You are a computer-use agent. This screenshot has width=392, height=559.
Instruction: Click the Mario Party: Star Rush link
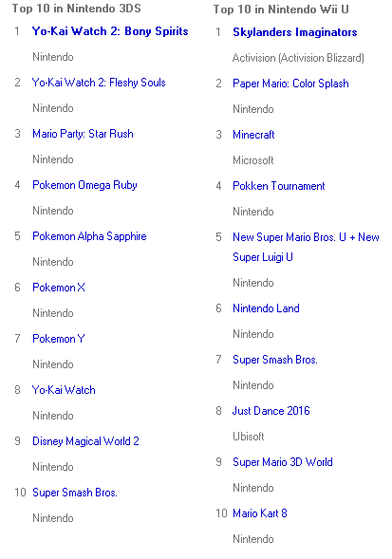tap(83, 134)
